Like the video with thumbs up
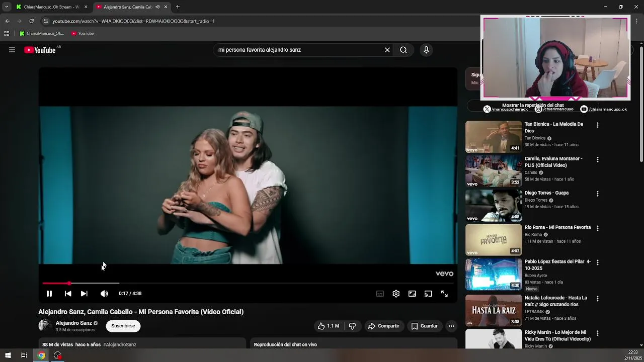Viewport: 644px width, 362px height. (328, 326)
